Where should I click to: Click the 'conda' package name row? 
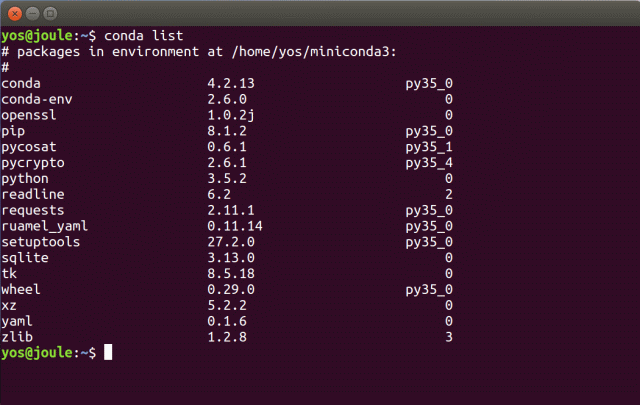tap(23, 84)
